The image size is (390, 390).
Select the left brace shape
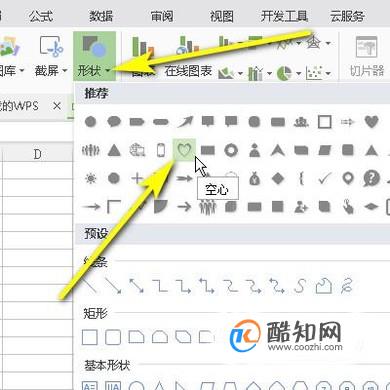(301, 178)
